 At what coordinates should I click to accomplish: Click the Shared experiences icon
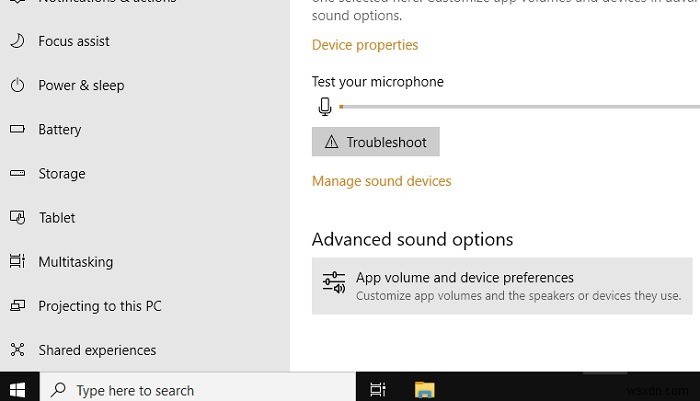(x=17, y=350)
